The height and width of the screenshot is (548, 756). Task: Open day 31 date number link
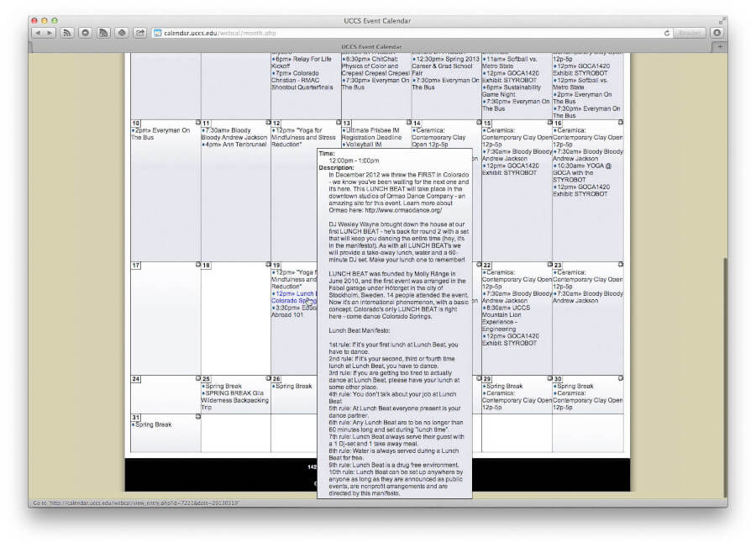pos(136,417)
